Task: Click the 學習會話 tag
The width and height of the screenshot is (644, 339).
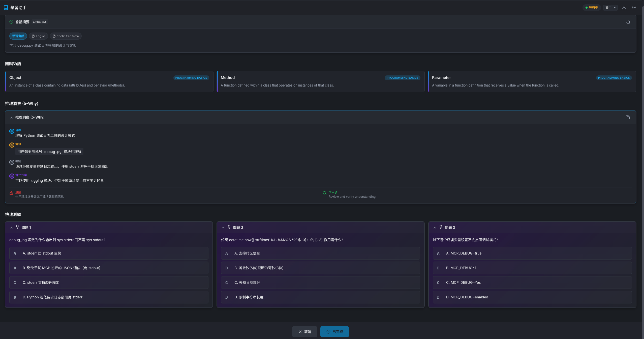Action: click(x=18, y=36)
